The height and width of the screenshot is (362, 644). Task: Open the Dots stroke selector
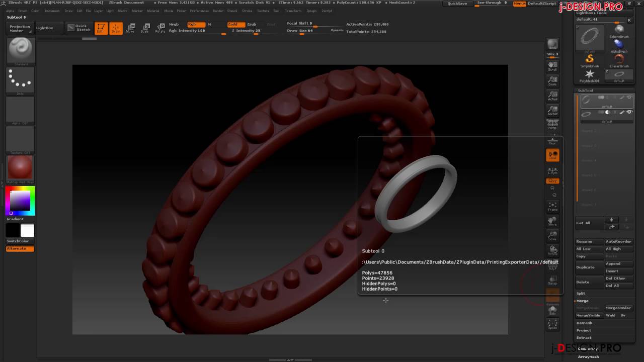point(21,81)
